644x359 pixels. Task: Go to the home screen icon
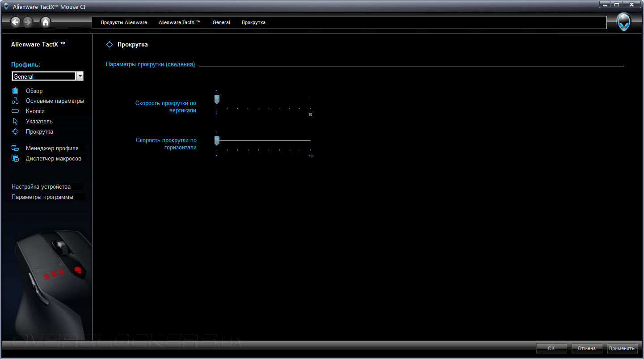[x=46, y=21]
